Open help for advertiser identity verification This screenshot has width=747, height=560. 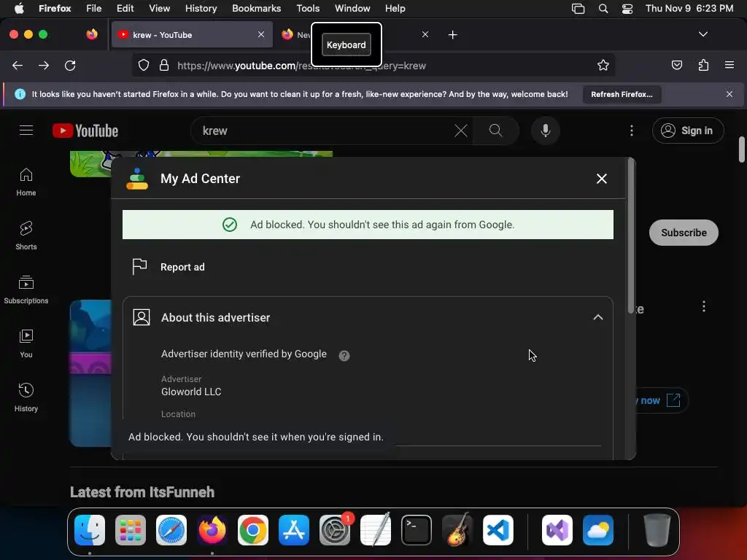tap(344, 356)
